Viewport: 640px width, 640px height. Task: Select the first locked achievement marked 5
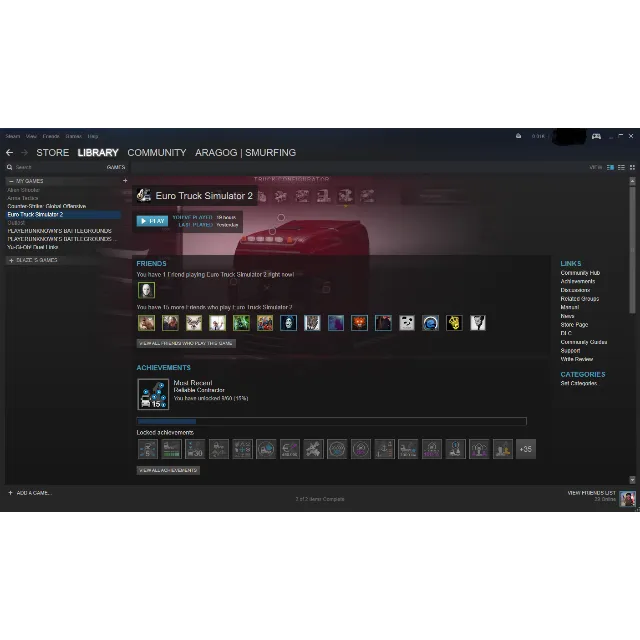[x=147, y=449]
